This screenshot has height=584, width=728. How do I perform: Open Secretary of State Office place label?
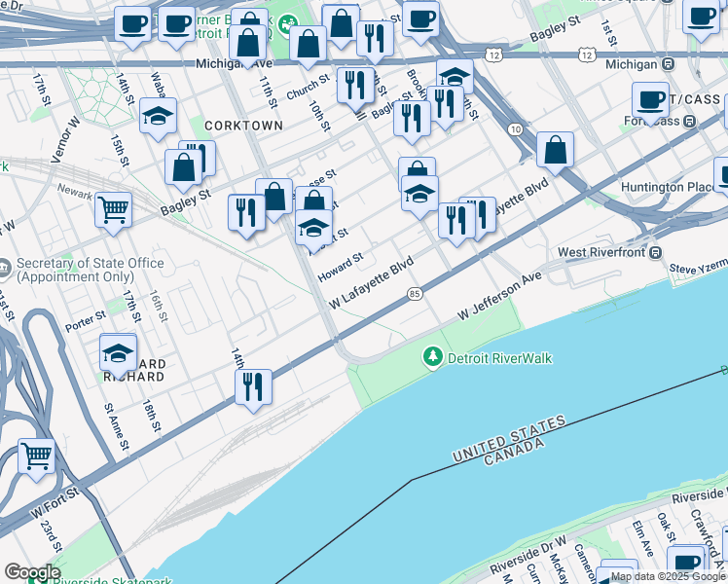pyautogui.click(x=91, y=270)
